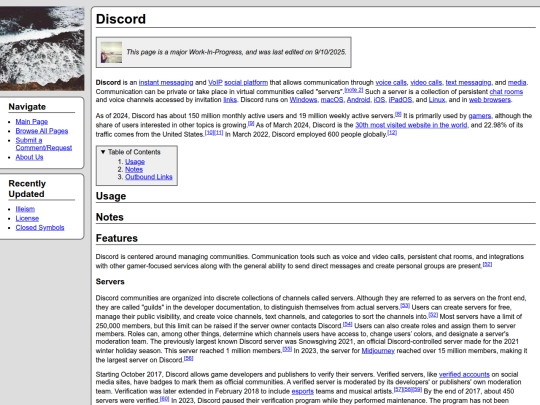Click the Usage section heading

click(111, 196)
